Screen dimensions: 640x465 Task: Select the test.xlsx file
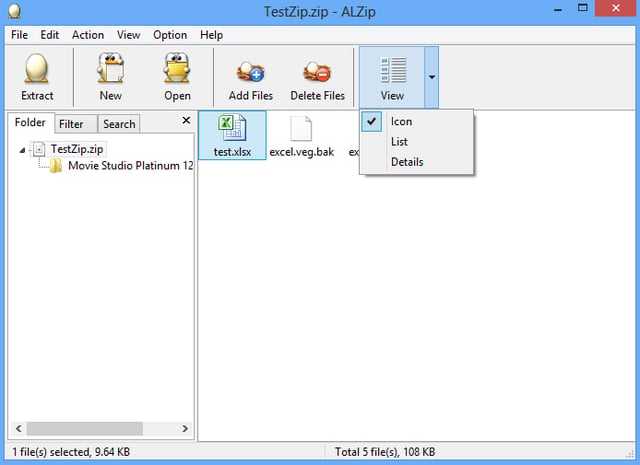[x=232, y=136]
